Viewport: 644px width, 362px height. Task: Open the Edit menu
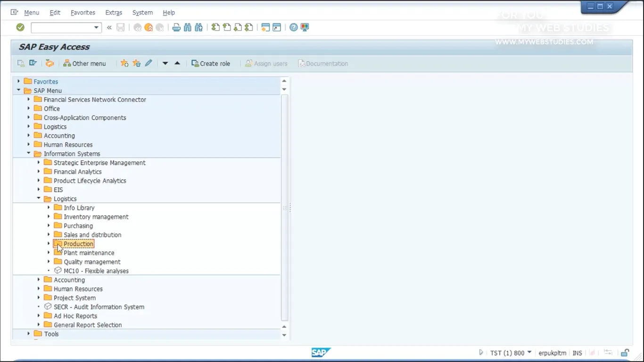(x=55, y=13)
